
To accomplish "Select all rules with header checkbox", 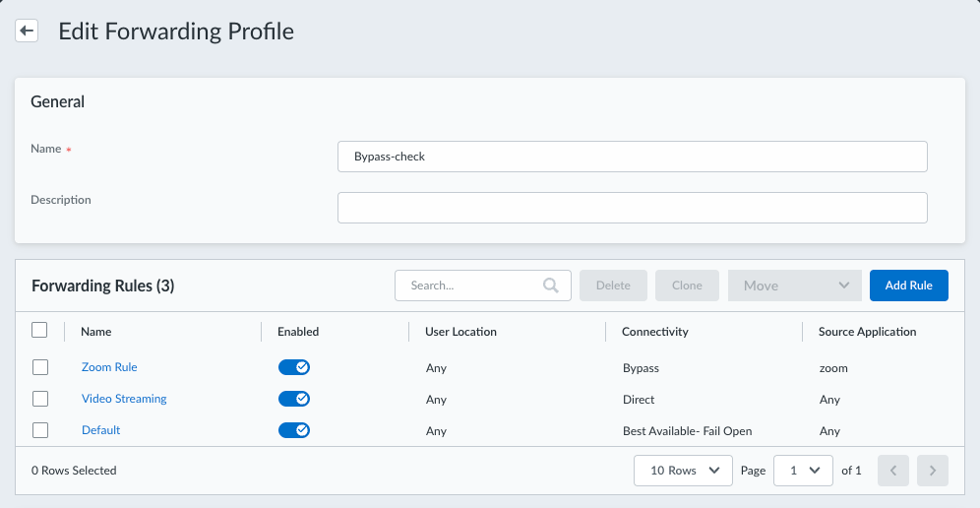I will 39,331.
